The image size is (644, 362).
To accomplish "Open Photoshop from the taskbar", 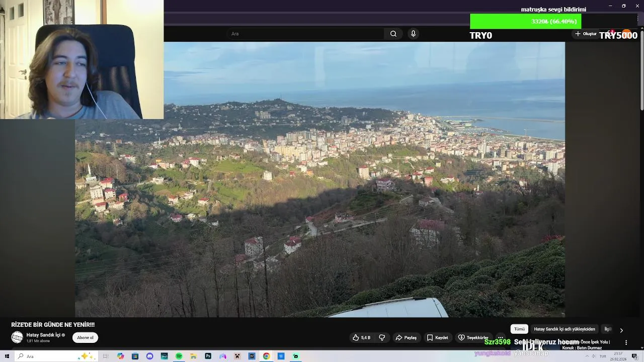I will click(x=208, y=356).
